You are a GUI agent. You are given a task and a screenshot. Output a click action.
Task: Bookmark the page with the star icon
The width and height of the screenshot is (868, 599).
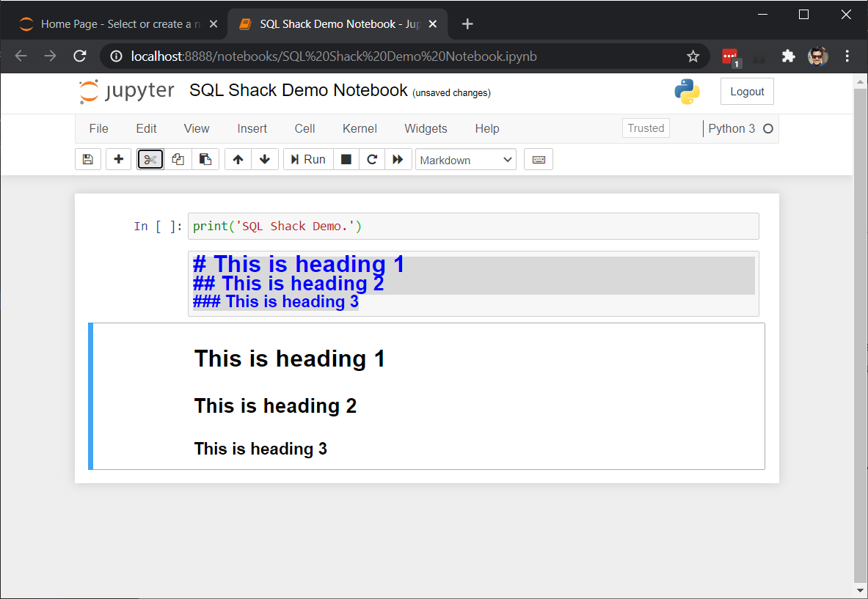(693, 56)
